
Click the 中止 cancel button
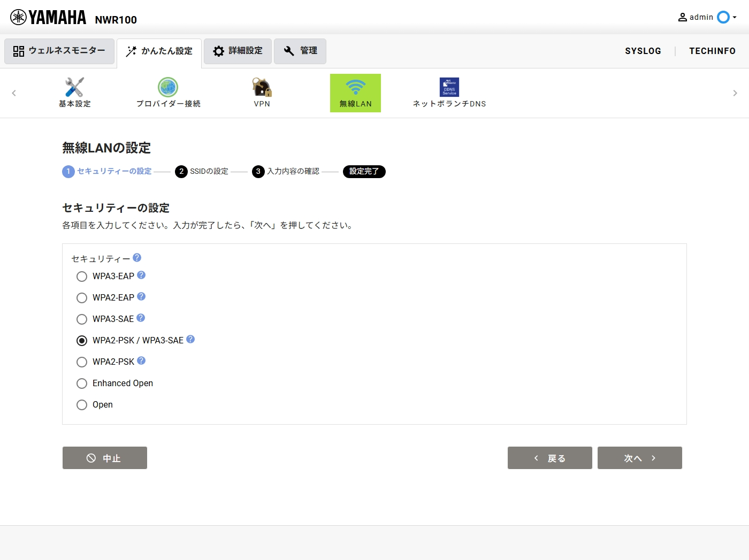click(x=105, y=458)
